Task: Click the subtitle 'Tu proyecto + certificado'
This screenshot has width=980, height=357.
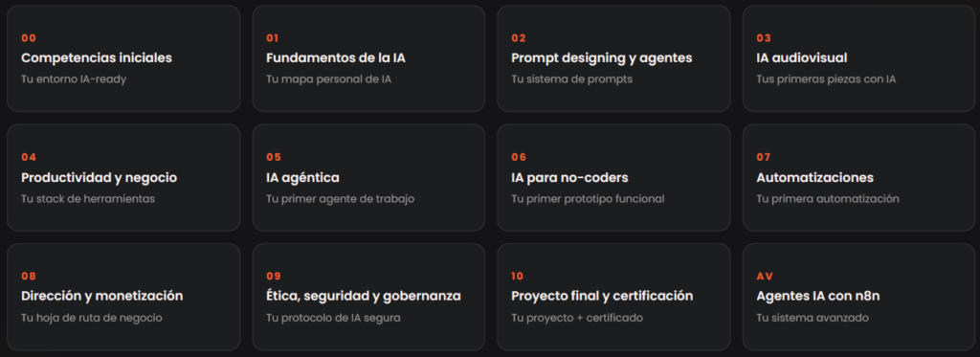Action: 577,318
